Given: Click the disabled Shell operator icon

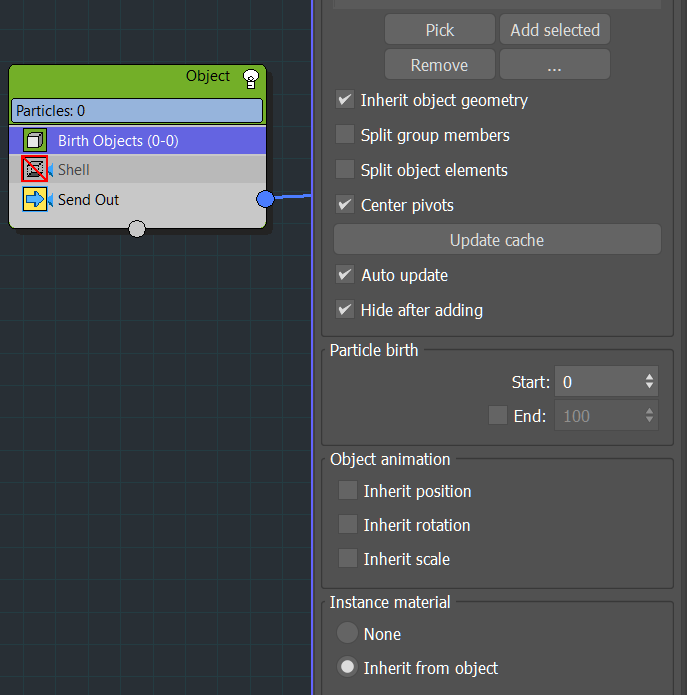Looking at the screenshot, I should 35,170.
